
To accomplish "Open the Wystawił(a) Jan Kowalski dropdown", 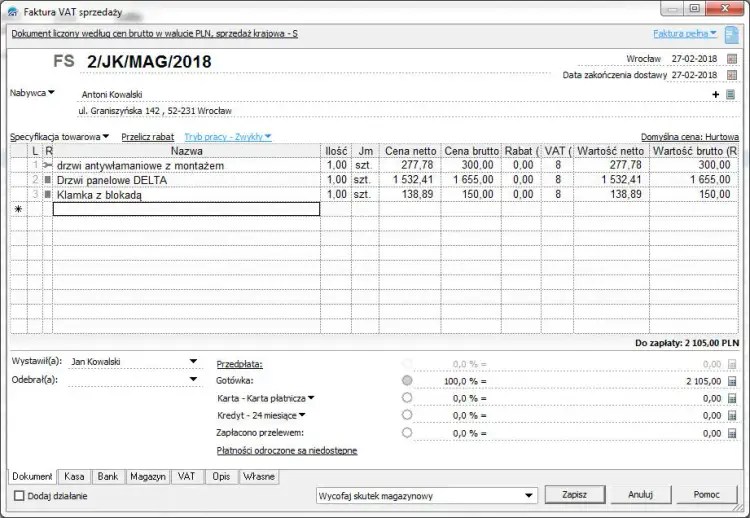I will click(x=193, y=362).
